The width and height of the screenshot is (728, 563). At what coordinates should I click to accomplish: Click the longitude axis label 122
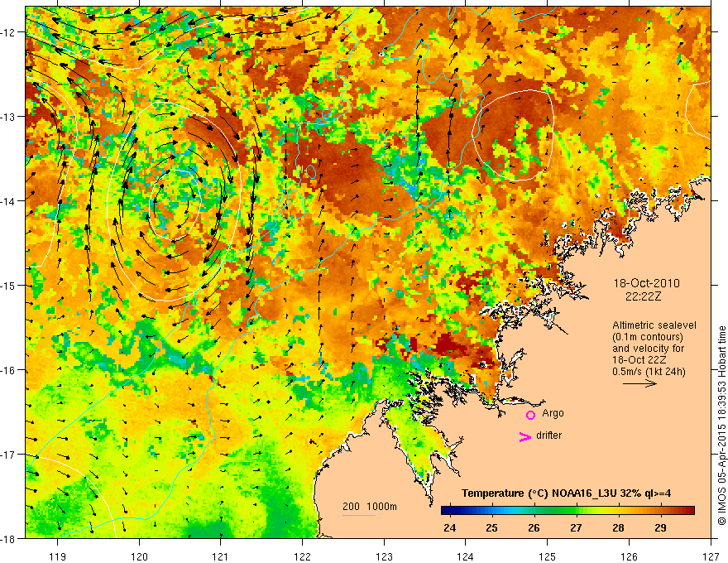pyautogui.click(x=302, y=556)
